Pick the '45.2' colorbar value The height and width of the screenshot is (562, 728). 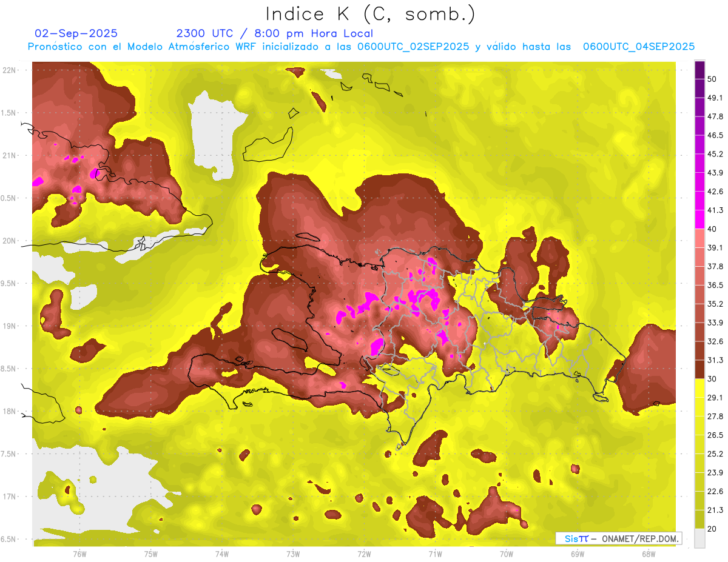(715, 154)
